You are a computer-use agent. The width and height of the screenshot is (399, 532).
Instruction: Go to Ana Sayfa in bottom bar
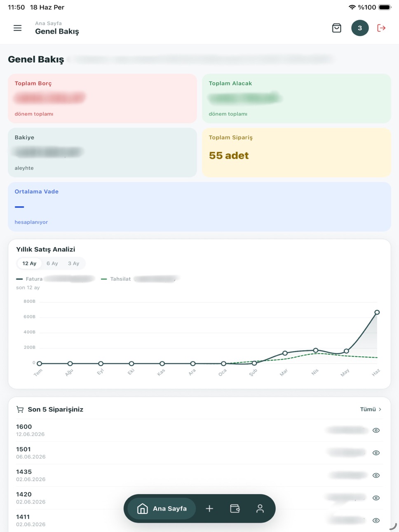coord(162,508)
